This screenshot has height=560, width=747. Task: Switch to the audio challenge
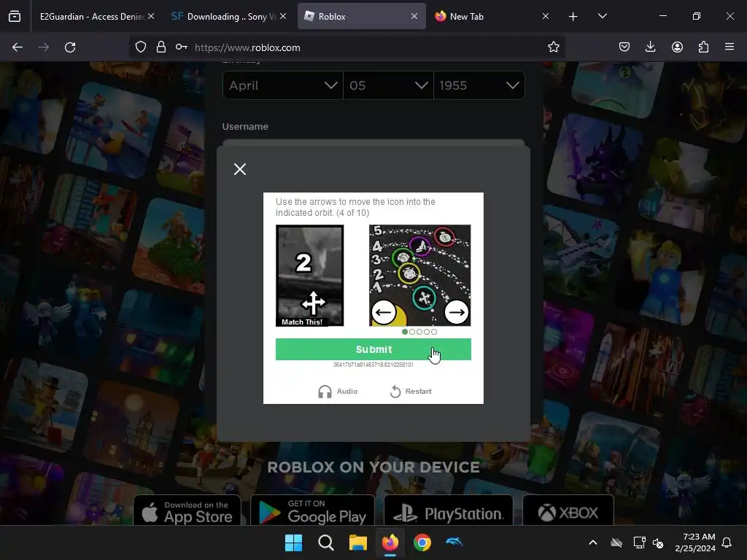point(338,392)
